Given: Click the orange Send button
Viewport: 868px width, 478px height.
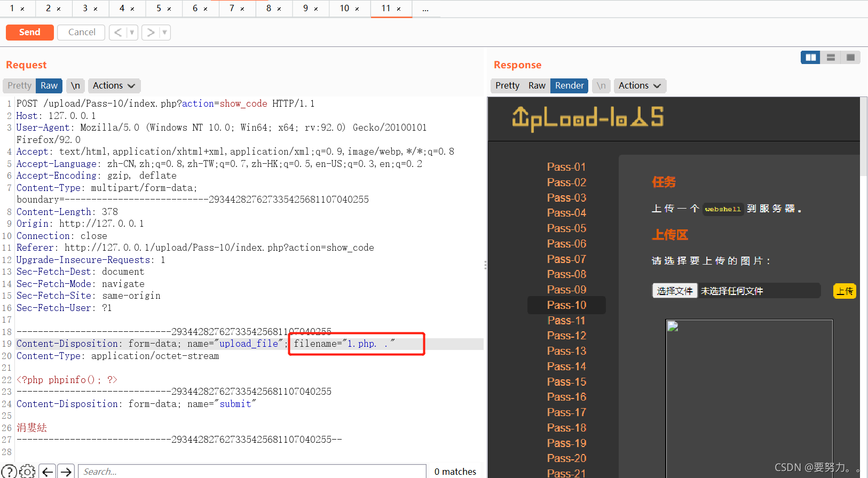Looking at the screenshot, I should click(x=30, y=32).
